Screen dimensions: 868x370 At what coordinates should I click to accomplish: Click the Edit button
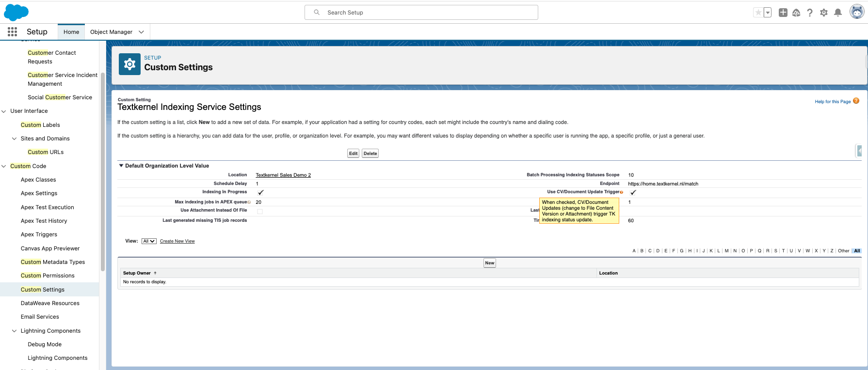(x=354, y=154)
